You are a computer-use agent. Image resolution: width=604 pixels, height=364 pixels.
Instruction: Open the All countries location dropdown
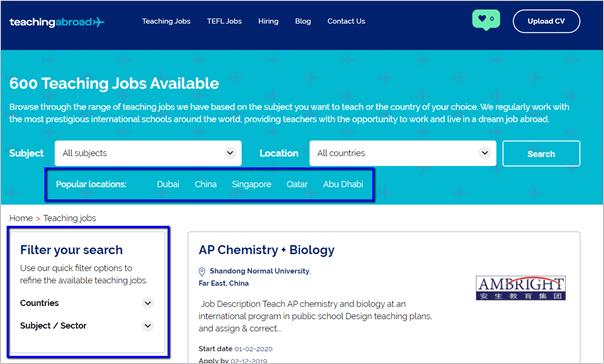[403, 153]
